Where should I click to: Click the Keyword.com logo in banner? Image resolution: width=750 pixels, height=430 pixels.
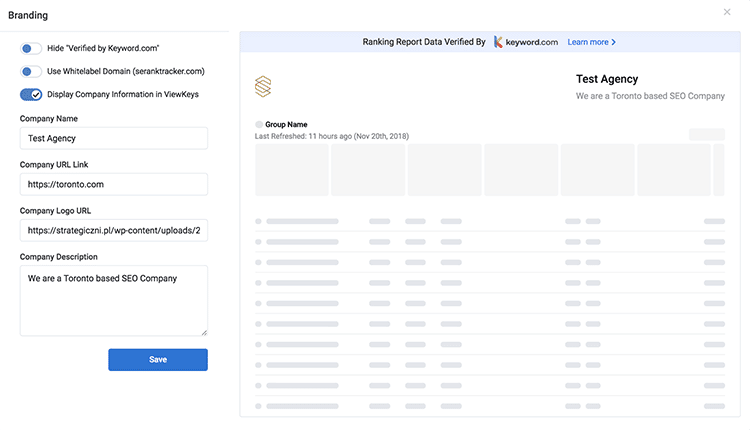tap(526, 43)
